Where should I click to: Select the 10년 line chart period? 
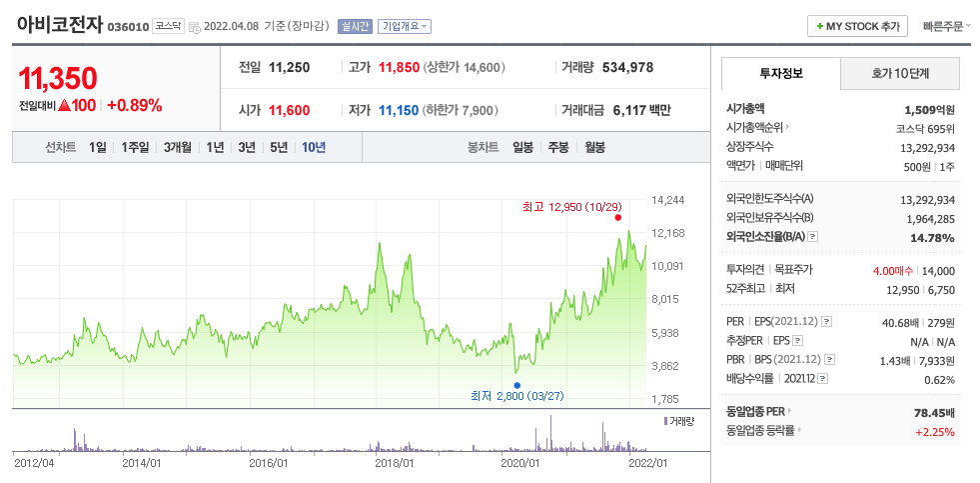(x=314, y=148)
